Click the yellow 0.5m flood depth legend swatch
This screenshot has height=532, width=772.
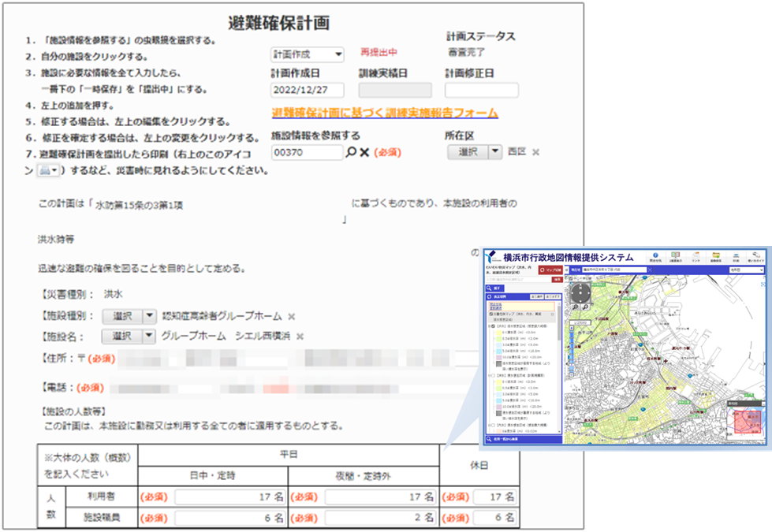click(x=500, y=333)
